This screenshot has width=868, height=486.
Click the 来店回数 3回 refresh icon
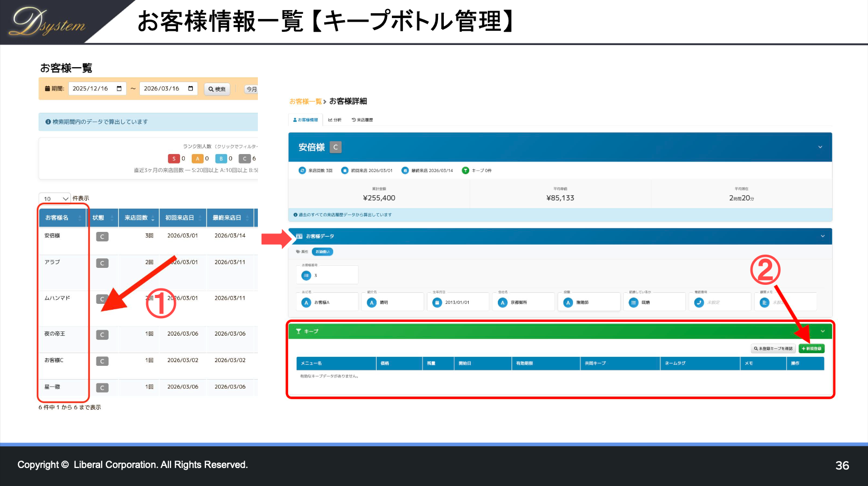tap(302, 170)
